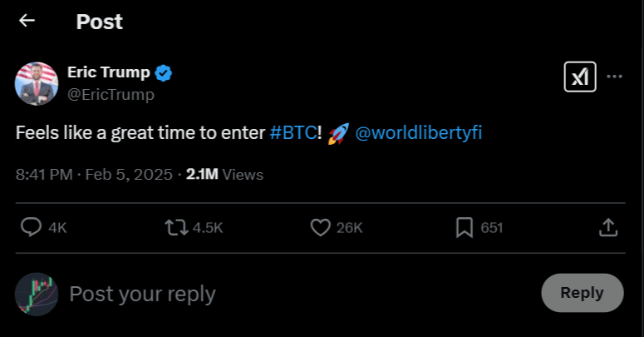Click the share upload icon
This screenshot has width=644, height=337.
click(608, 227)
